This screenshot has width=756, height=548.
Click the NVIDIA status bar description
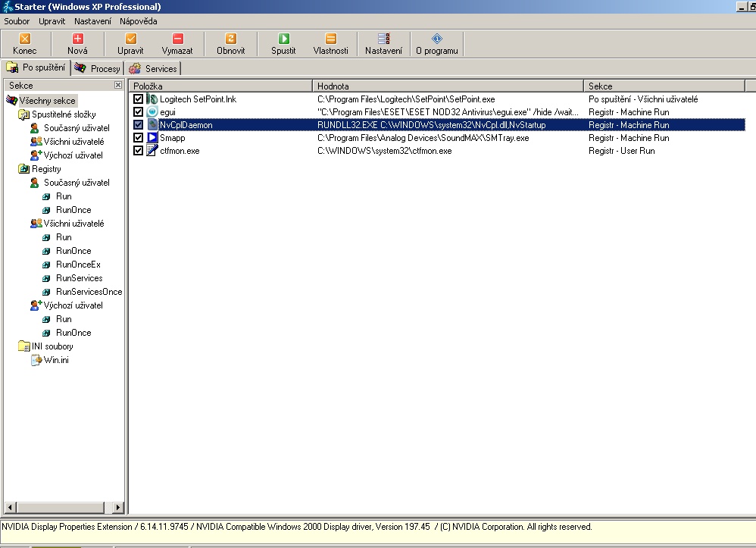pyautogui.click(x=296, y=527)
